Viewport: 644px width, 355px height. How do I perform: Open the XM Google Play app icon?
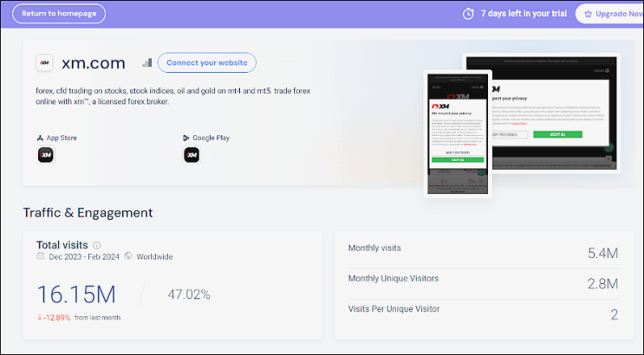coord(192,155)
